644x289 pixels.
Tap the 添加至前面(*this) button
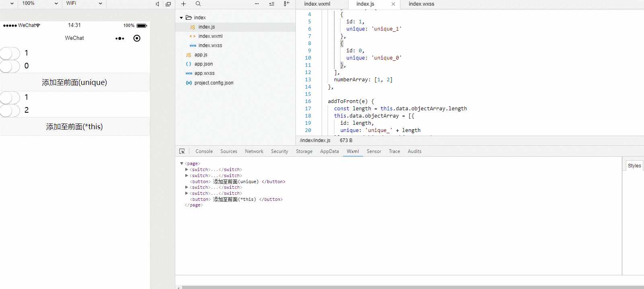(75, 127)
